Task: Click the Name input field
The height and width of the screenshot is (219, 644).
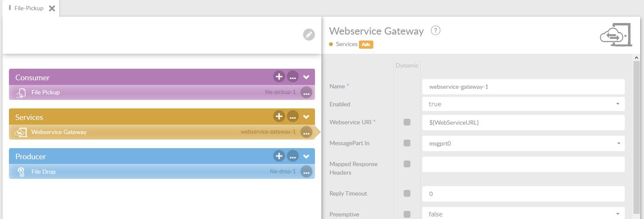Action: click(x=523, y=87)
